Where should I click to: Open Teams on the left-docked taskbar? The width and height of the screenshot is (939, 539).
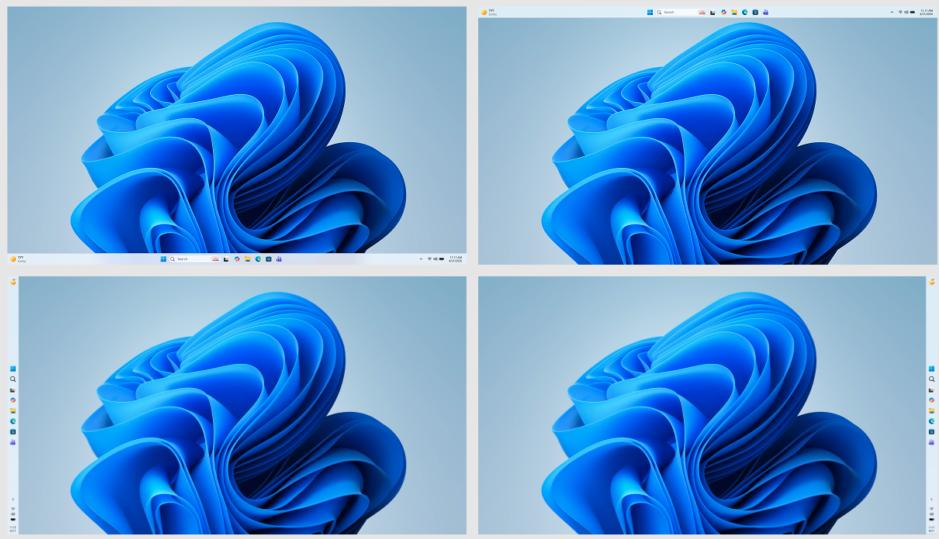click(x=13, y=442)
